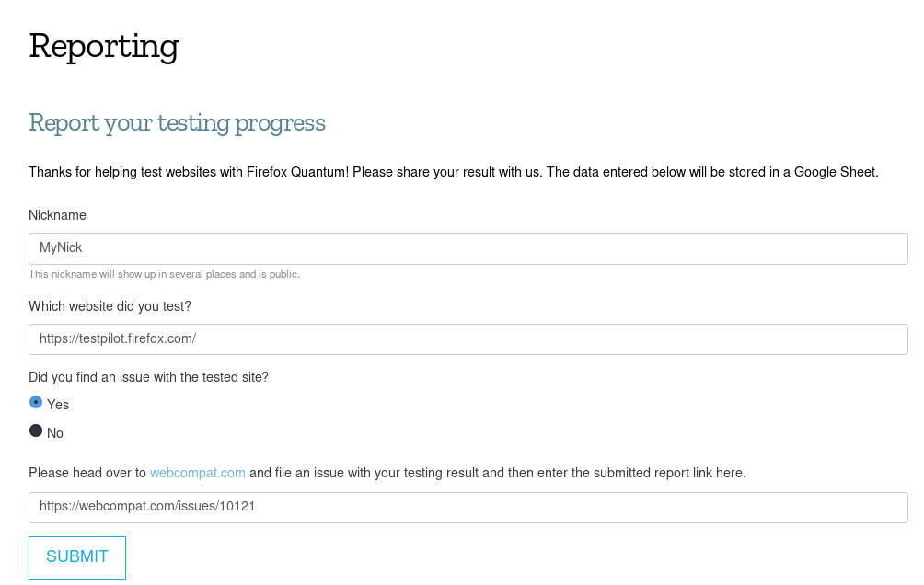Click the "Did you find an issue" question
Screen dimensions: 924x585
(148, 376)
